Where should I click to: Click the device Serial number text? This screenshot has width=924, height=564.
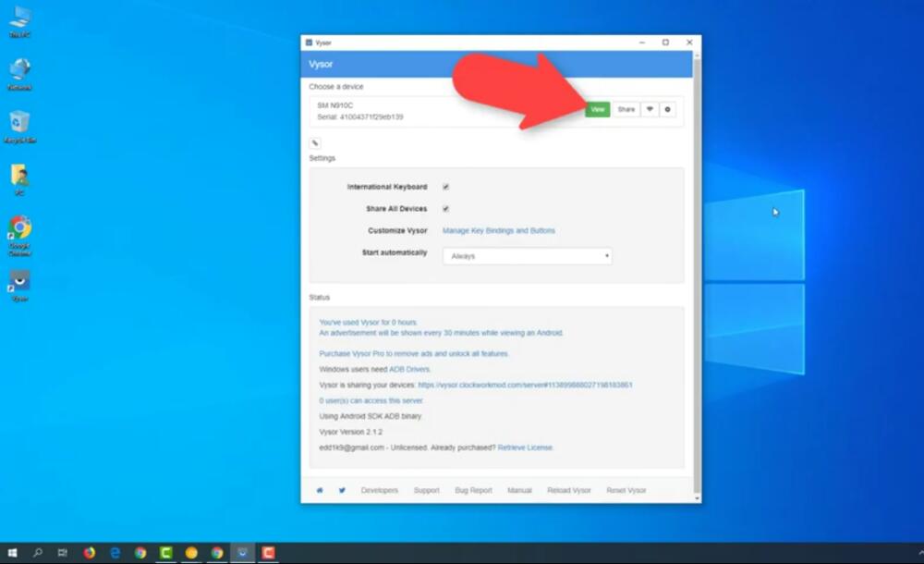pyautogui.click(x=360, y=116)
